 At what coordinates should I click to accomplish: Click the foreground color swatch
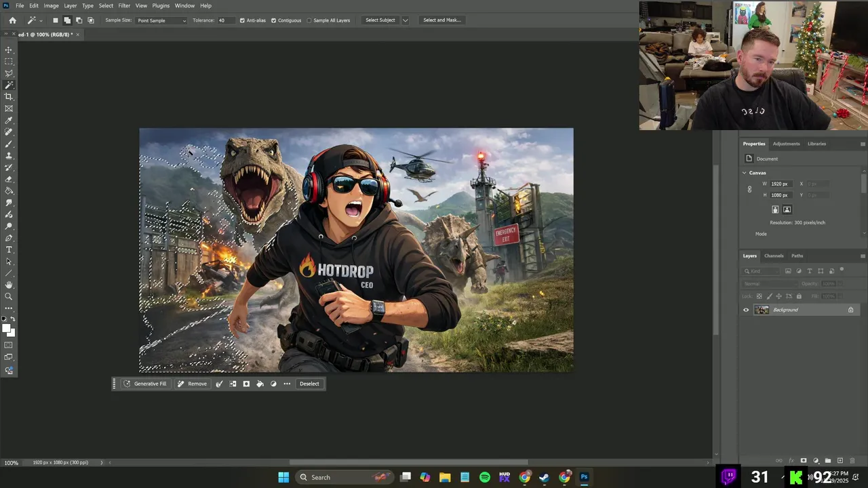pos(6,329)
